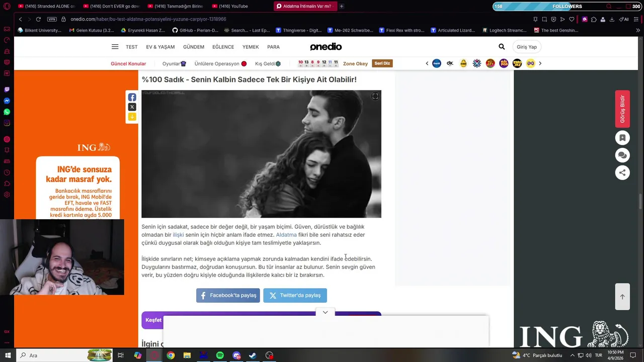Image resolution: width=644 pixels, height=362 pixels.
Task: Click the yellow down-arrow share icon
Action: point(132,117)
